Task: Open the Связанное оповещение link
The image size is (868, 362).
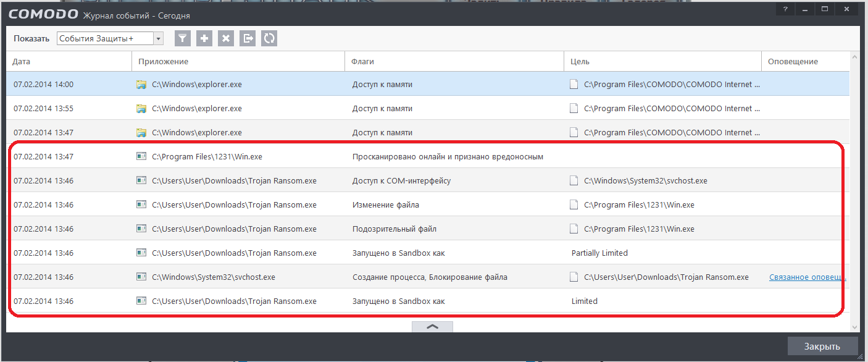Action: (x=807, y=277)
